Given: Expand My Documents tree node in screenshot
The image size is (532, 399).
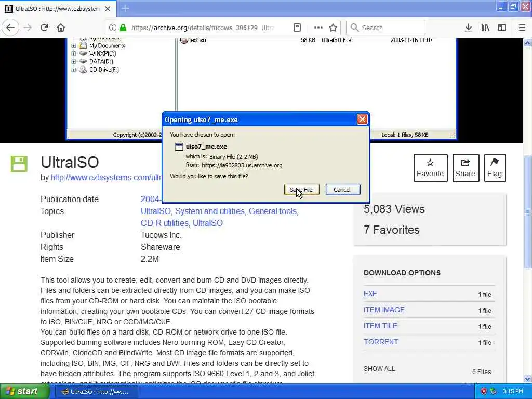Looking at the screenshot, I should (74, 46).
